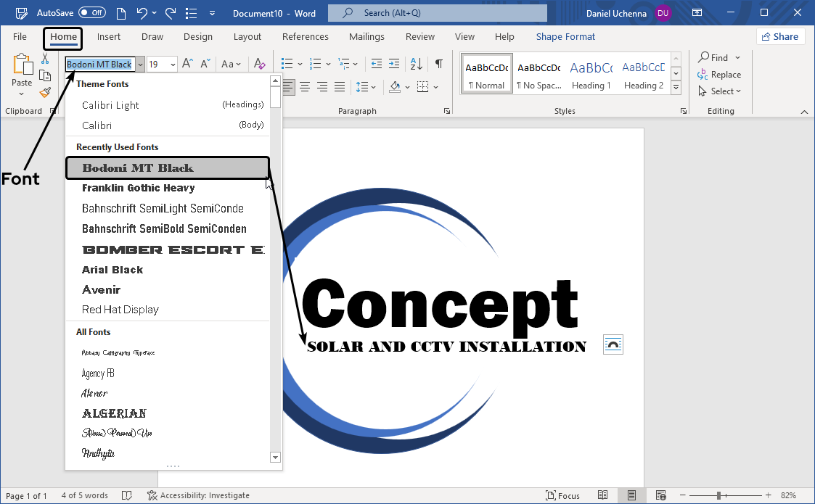Screen dimensions: 815x504
Task: Click the Search box in title bar
Action: coord(437,13)
